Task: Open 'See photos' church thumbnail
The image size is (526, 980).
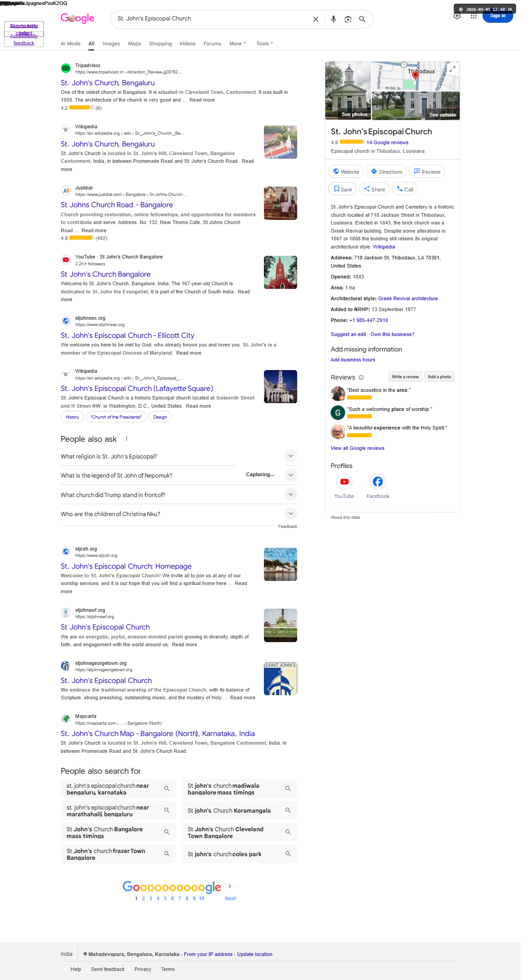Action: coord(348,91)
